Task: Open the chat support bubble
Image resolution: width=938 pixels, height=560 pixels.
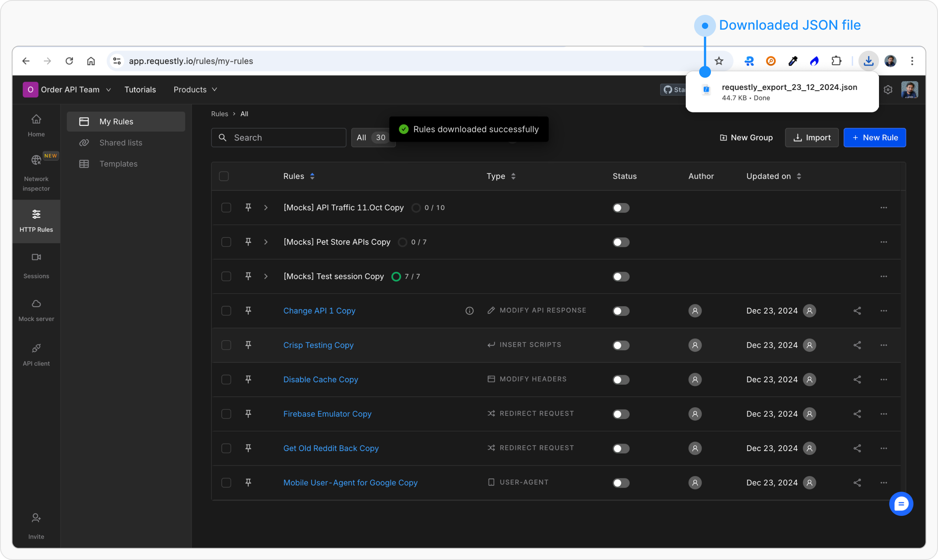Action: 900,504
